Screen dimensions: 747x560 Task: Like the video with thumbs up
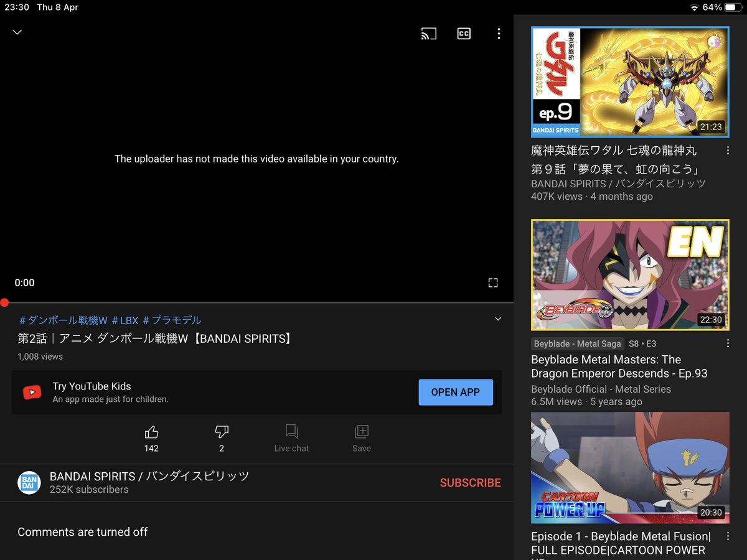(x=151, y=432)
